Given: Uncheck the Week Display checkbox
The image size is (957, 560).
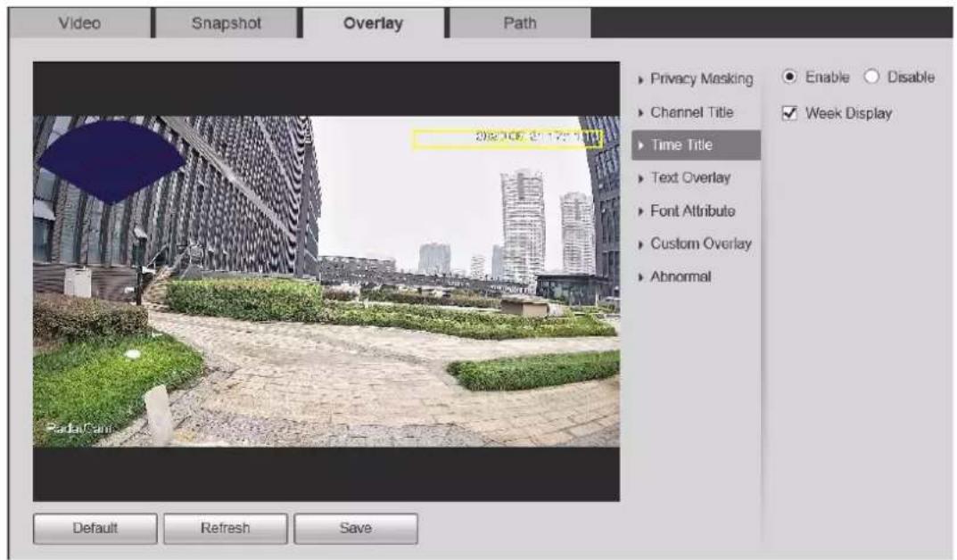Looking at the screenshot, I should (x=789, y=113).
